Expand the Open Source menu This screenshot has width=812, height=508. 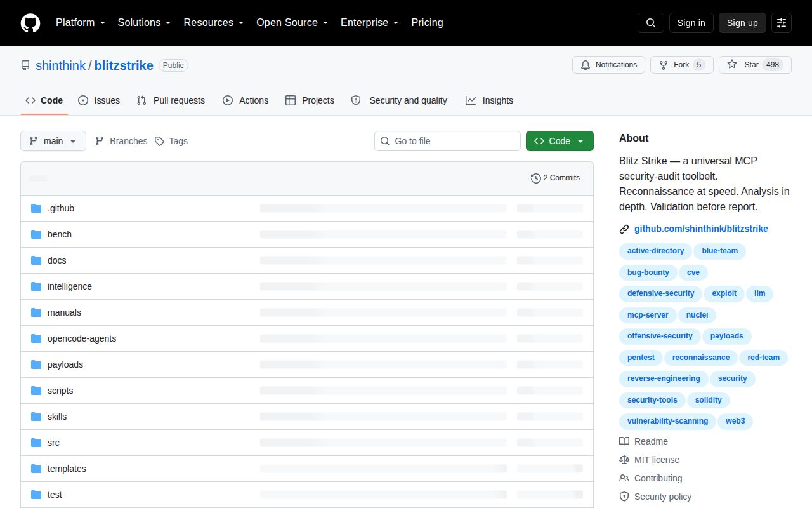point(292,23)
